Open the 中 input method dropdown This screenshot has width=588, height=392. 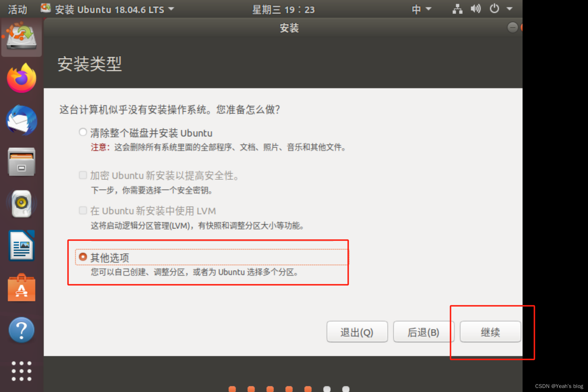[421, 9]
